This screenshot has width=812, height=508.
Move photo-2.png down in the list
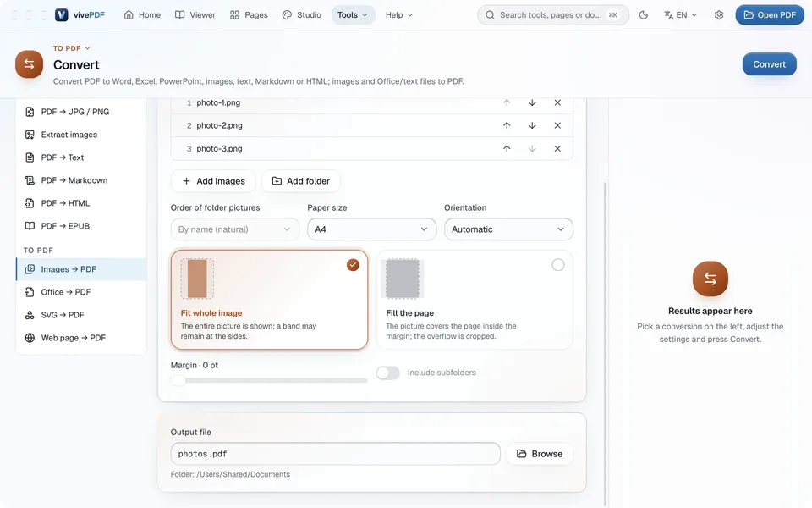pyautogui.click(x=532, y=125)
